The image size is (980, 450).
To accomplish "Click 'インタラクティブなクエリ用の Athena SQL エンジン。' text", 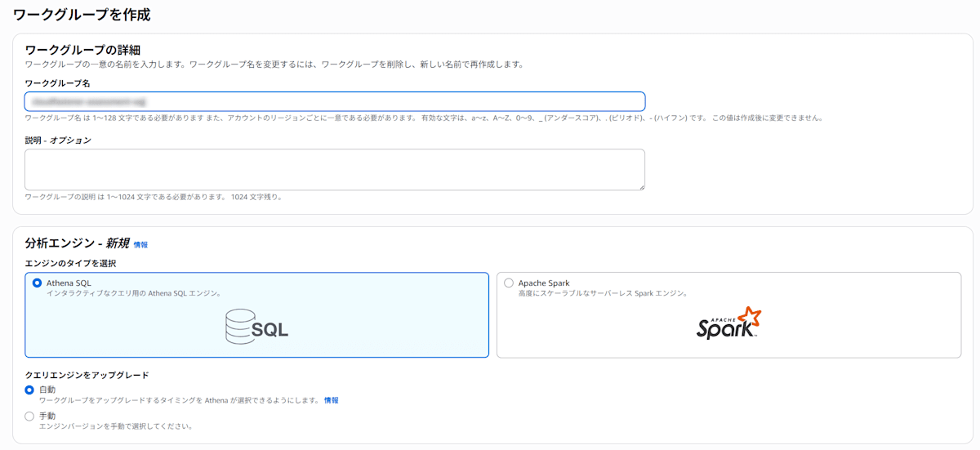I will tap(134, 293).
